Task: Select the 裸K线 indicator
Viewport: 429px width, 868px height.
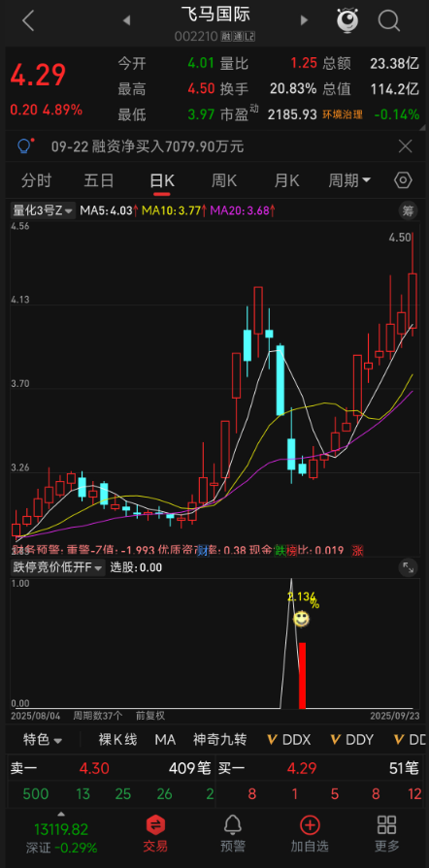Action: 117,740
